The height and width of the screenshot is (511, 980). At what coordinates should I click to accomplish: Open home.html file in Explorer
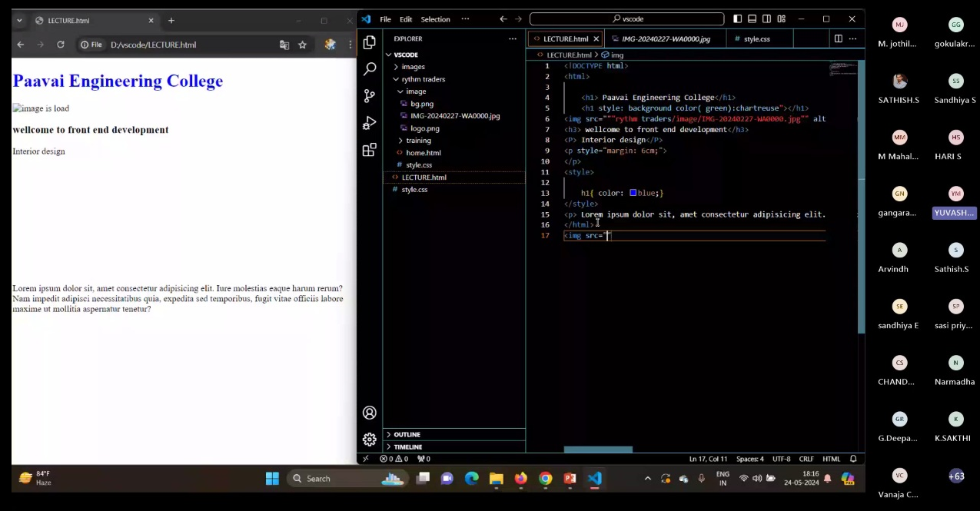[x=423, y=153]
